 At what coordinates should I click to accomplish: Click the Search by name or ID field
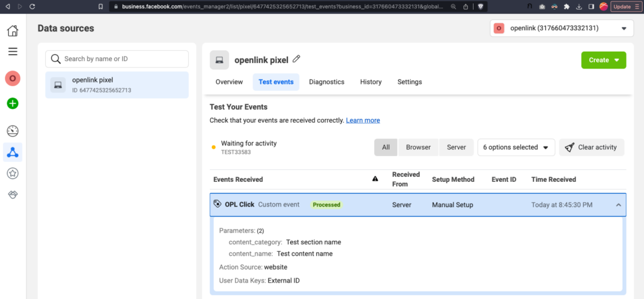pos(116,59)
